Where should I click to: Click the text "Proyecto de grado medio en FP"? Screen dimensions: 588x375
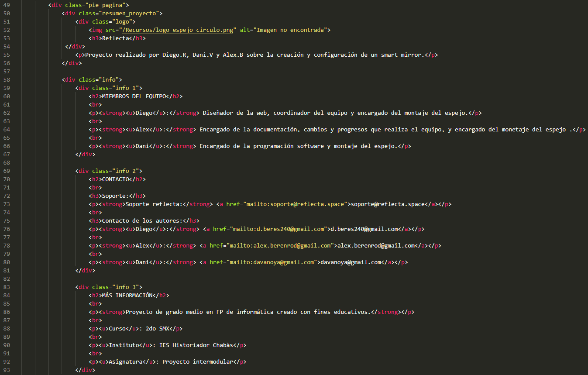tap(174, 312)
